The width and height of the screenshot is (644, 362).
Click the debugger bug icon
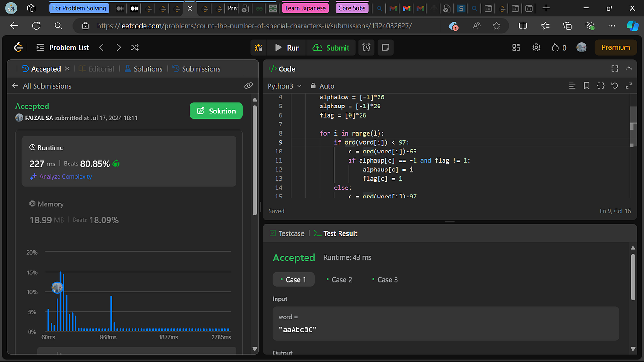259,47
